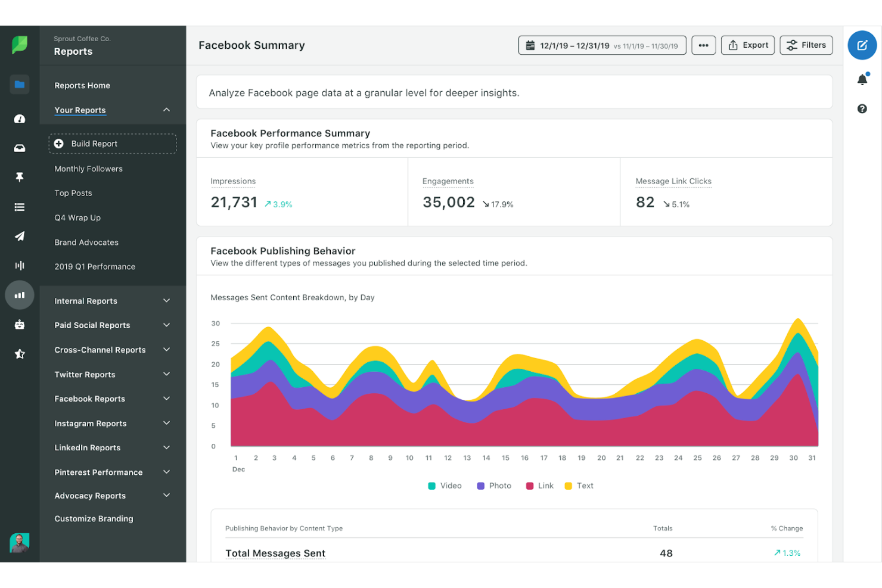Open the Smart Inbox icon

[x=20, y=148]
